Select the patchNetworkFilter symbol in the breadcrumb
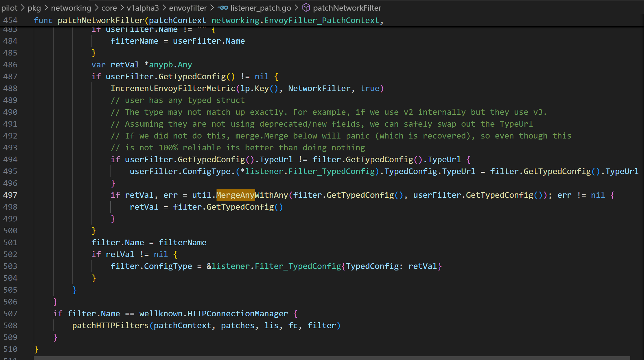The width and height of the screenshot is (644, 360). click(347, 8)
